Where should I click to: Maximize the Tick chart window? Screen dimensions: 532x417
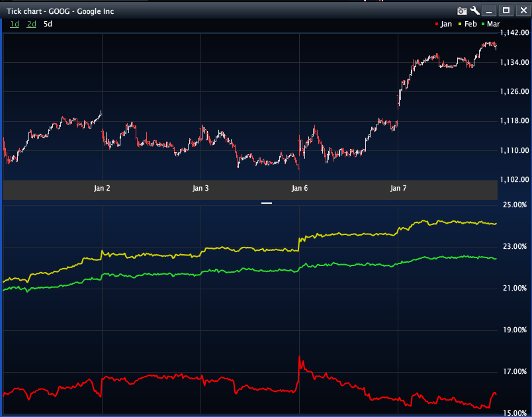tap(506, 11)
